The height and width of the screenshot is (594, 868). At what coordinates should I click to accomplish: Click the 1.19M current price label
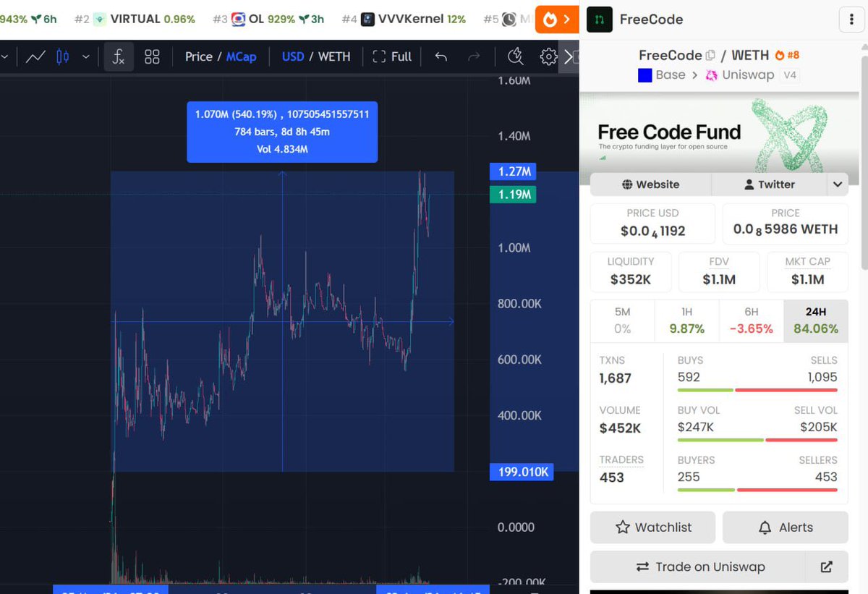coord(513,194)
